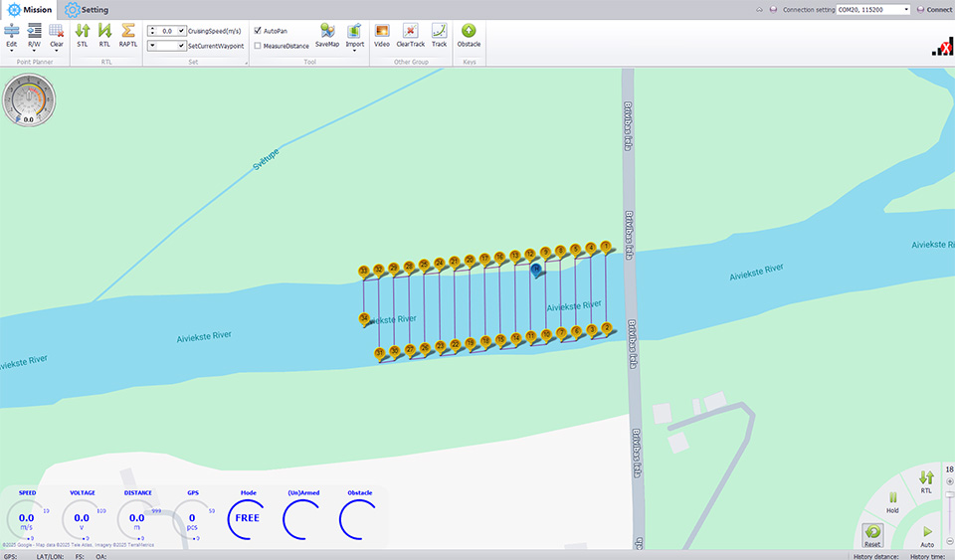This screenshot has height=560, width=955.
Task: Expand the R/W dropdown arrow
Action: coord(34,51)
